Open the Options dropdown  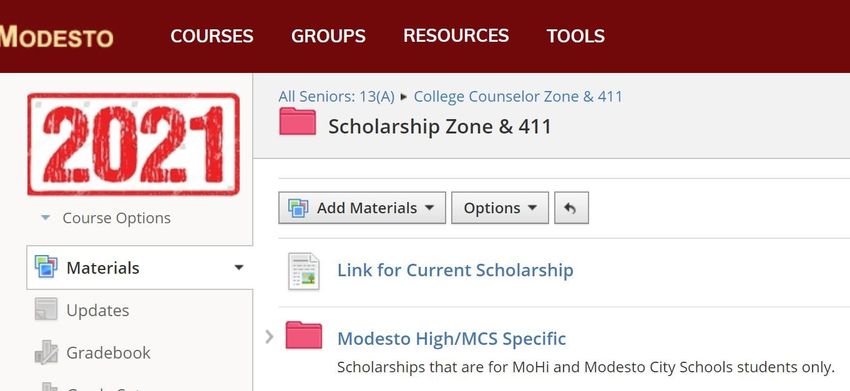tap(500, 208)
